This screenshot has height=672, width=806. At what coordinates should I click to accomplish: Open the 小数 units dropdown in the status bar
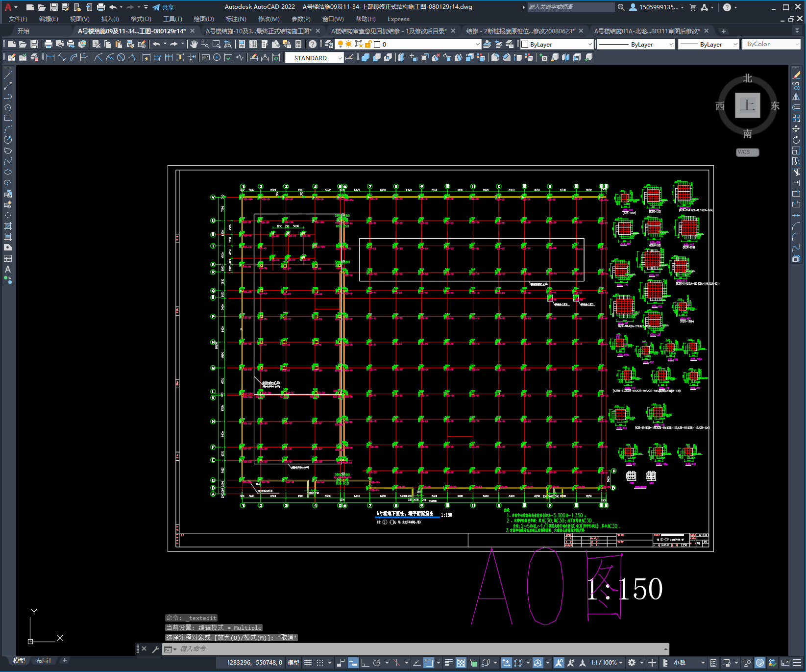point(684,663)
